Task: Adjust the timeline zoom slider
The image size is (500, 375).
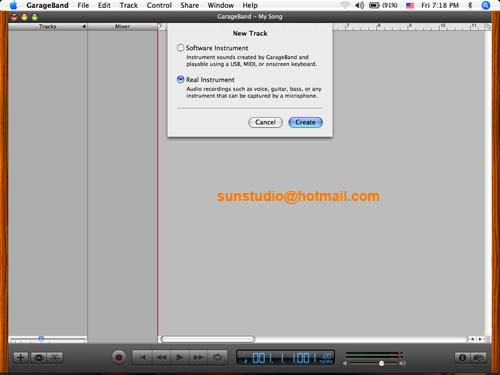Action: point(41,339)
